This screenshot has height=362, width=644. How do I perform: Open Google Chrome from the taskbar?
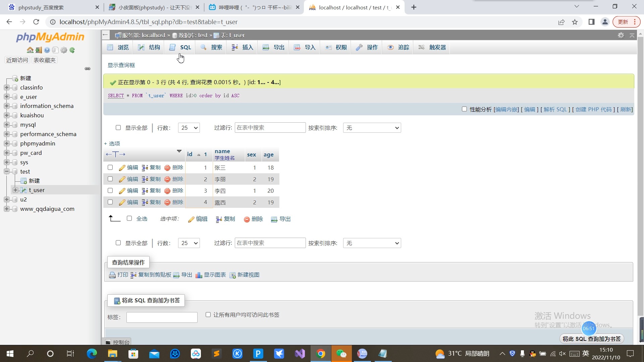[x=321, y=354]
